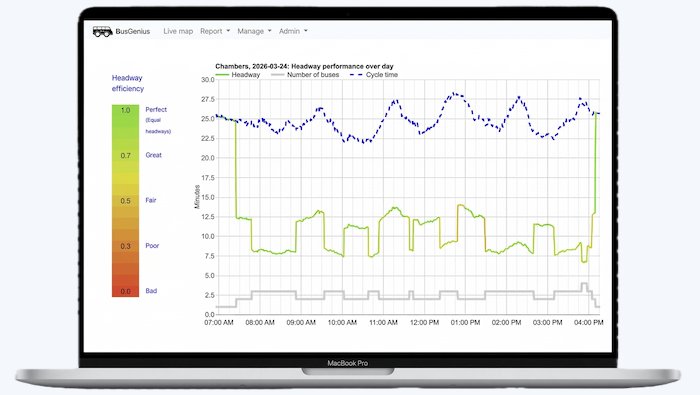Open the BusGenius home link
700x395 pixels.
tap(133, 31)
